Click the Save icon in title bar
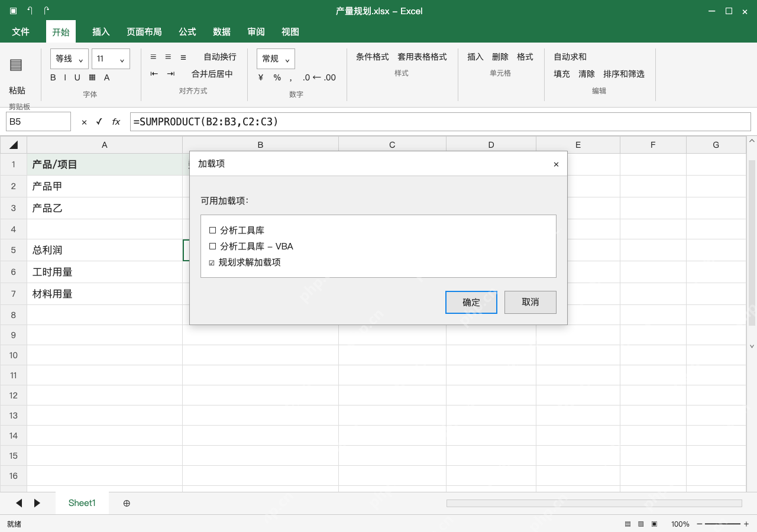 13,11
